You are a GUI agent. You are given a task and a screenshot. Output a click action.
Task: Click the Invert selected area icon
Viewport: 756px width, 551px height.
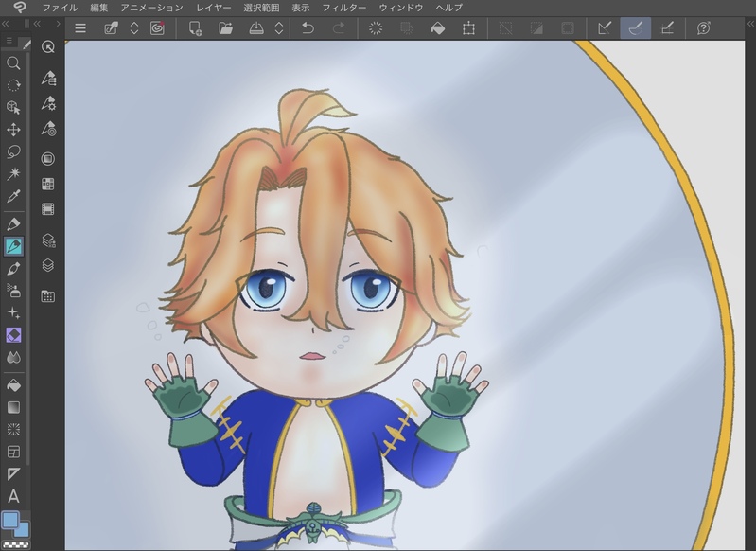(536, 28)
